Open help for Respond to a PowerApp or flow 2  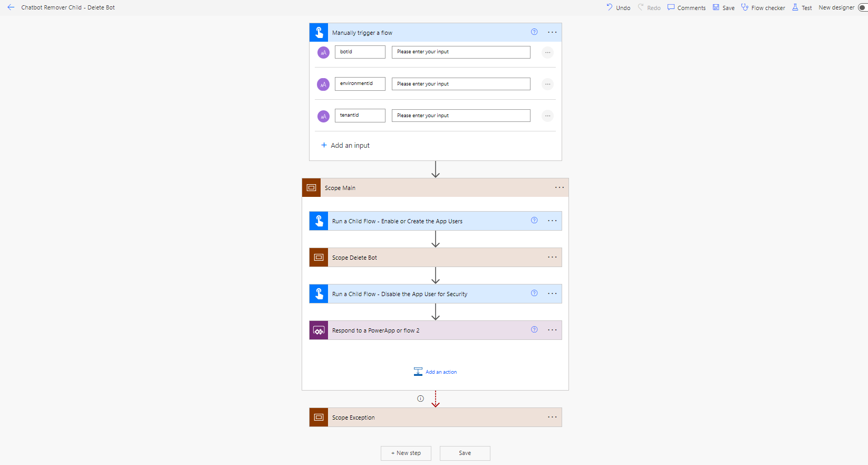pos(534,329)
